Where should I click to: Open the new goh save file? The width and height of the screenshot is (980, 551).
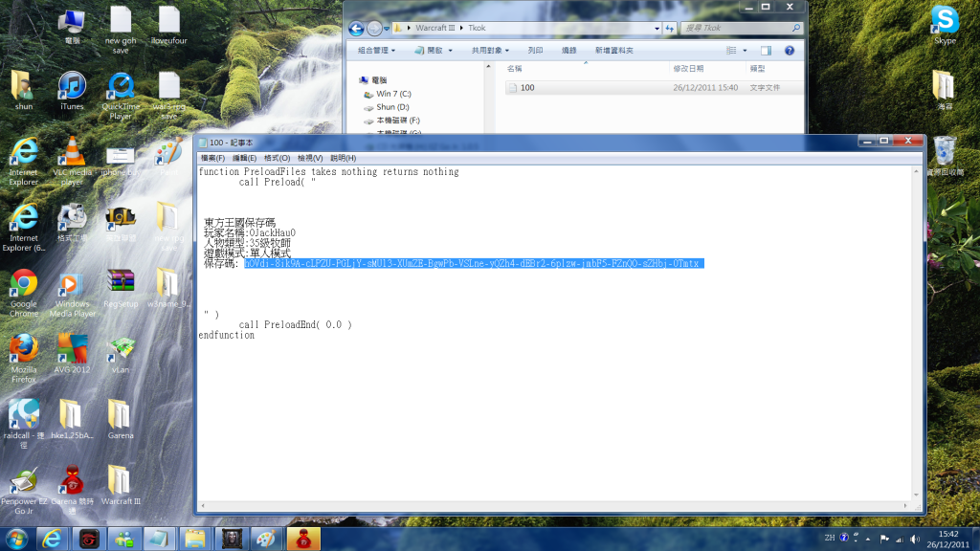click(x=121, y=30)
